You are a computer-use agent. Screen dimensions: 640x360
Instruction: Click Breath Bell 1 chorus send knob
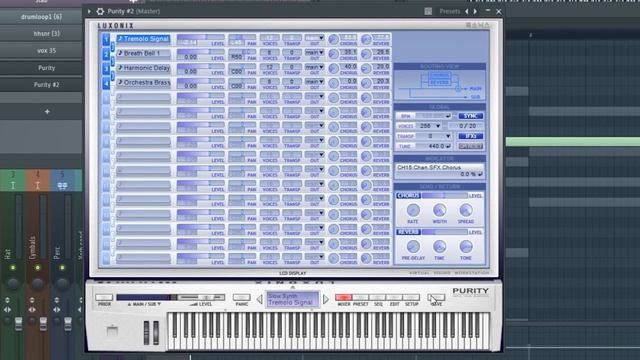pyautogui.click(x=333, y=54)
